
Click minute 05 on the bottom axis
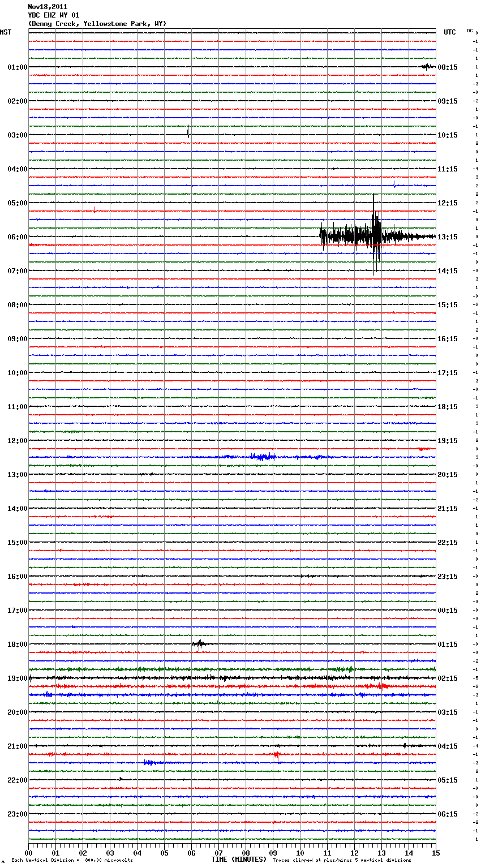(164, 853)
